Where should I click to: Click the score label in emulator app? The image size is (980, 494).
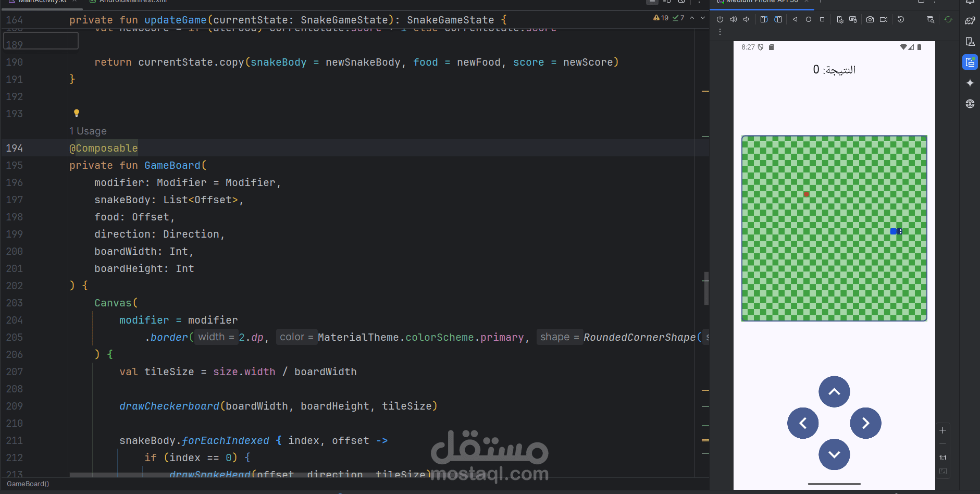coord(834,70)
